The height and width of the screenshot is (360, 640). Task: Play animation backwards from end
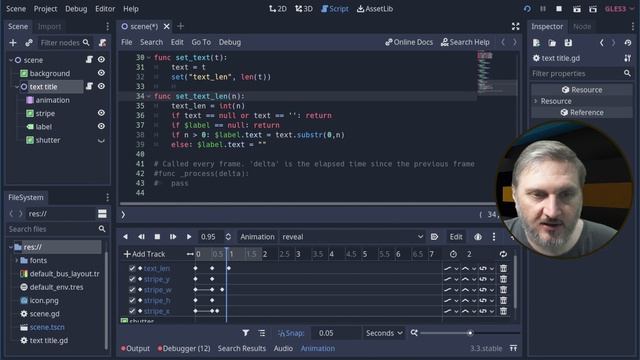(x=141, y=237)
